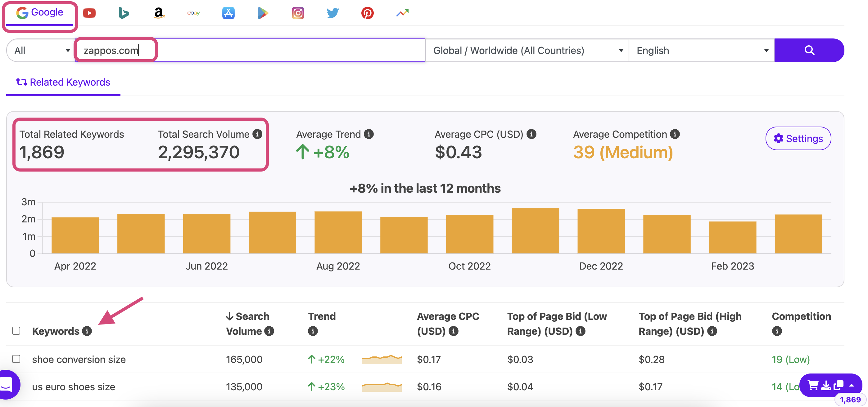
Task: Click the purple search magnifier button
Action: pos(809,51)
